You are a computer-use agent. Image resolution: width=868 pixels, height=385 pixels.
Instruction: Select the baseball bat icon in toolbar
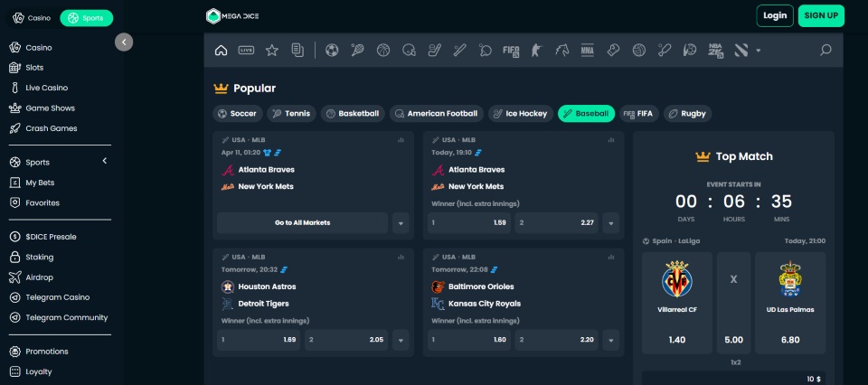[x=459, y=51]
